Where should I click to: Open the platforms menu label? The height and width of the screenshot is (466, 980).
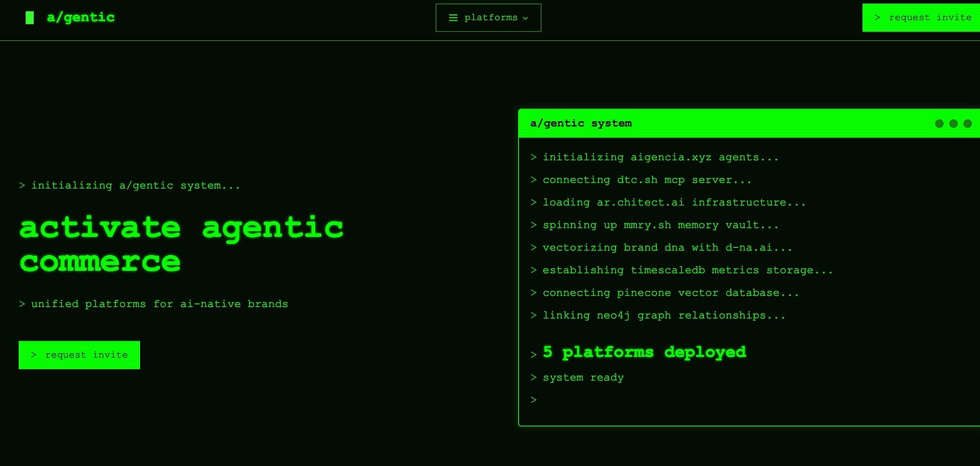(x=491, y=18)
